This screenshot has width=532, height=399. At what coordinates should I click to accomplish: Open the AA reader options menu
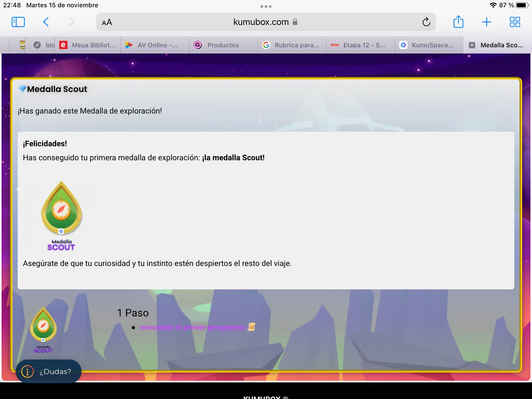pyautogui.click(x=107, y=22)
